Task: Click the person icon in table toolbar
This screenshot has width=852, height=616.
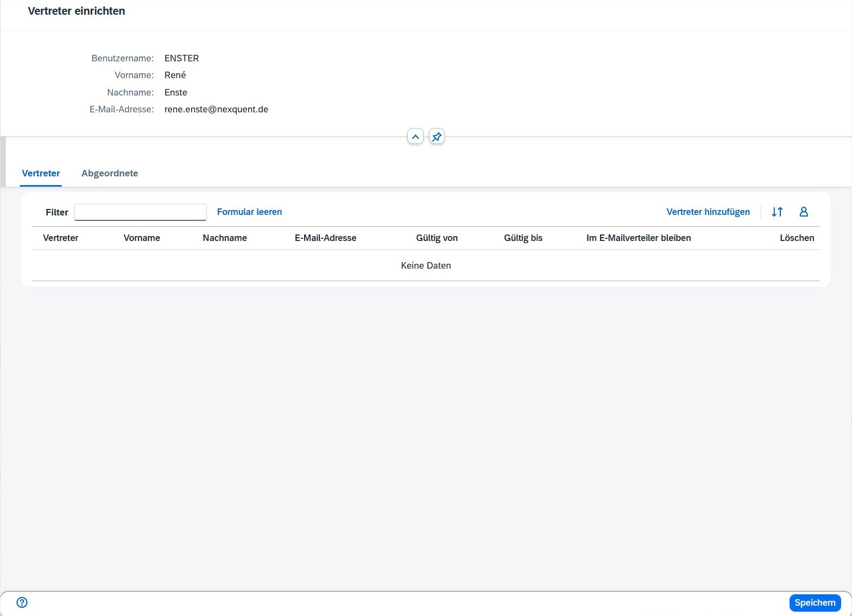Action: (x=804, y=212)
